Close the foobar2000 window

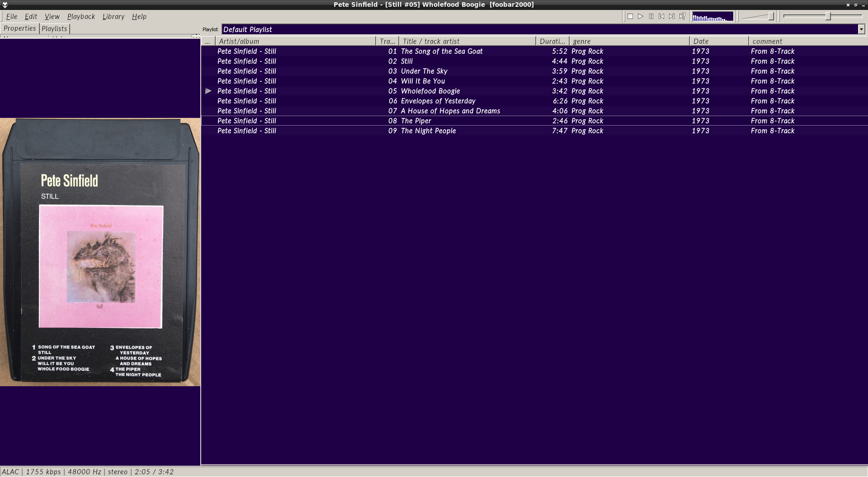pos(848,5)
